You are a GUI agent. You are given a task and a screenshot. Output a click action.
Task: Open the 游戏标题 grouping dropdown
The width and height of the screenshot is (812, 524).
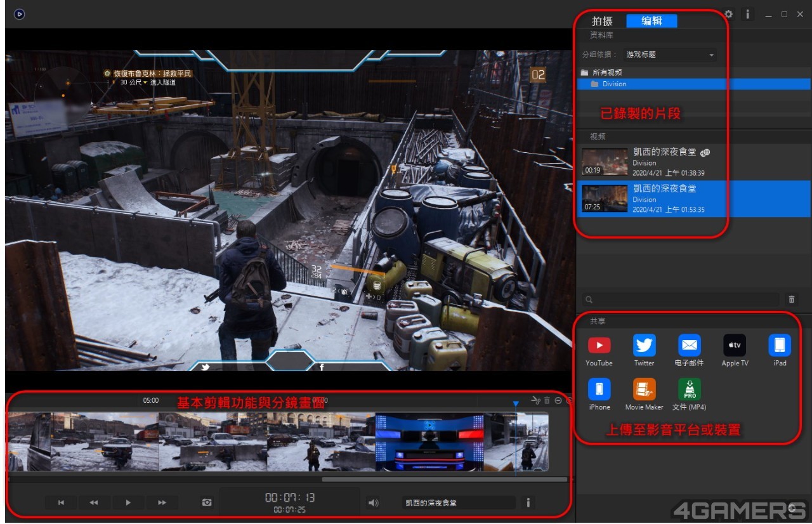click(670, 55)
